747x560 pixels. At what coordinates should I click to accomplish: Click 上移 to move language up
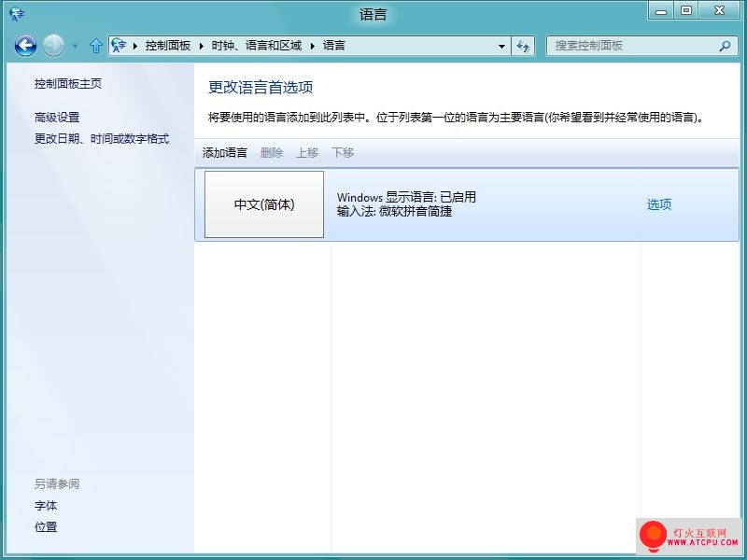(x=307, y=153)
